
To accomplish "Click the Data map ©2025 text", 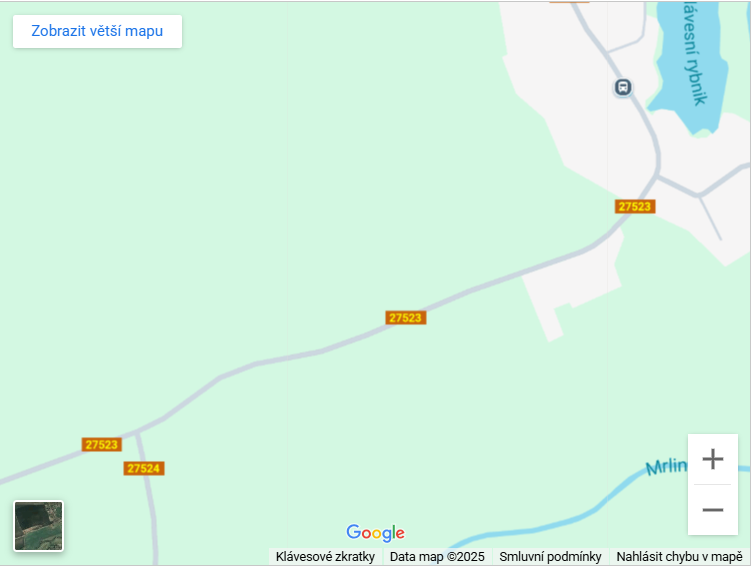I will point(437,556).
